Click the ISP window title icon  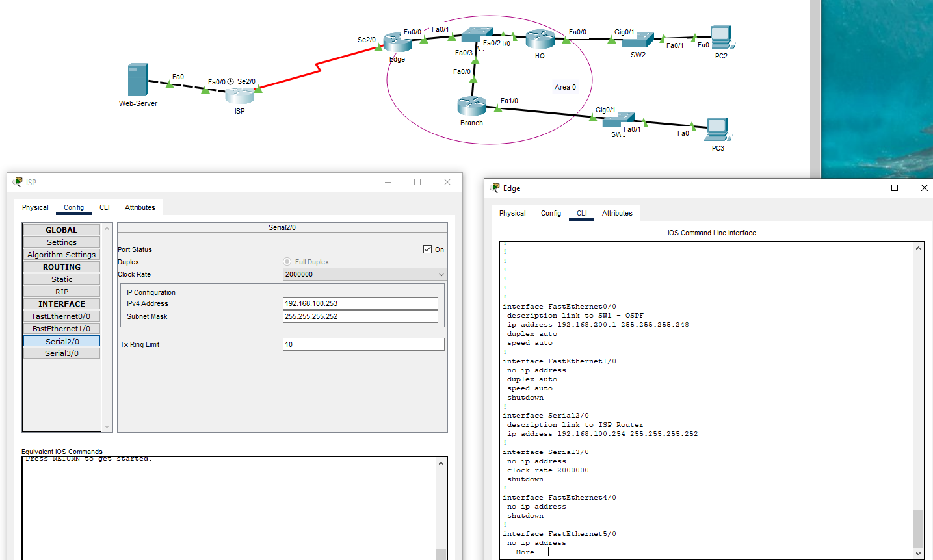pyautogui.click(x=18, y=182)
